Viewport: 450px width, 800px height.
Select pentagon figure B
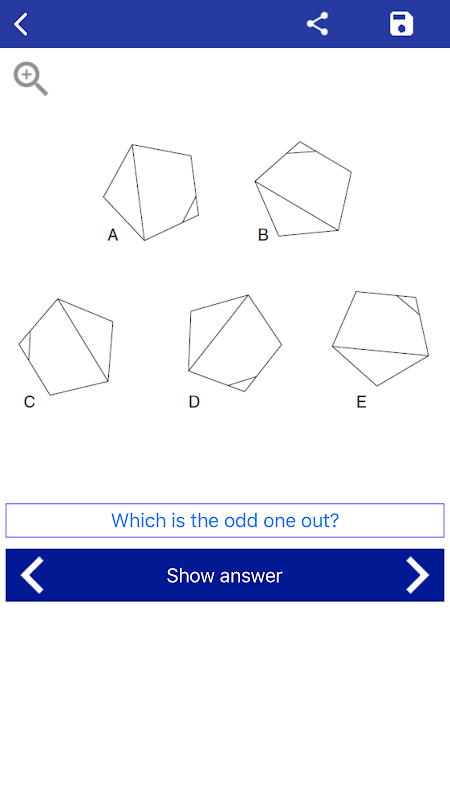[x=304, y=189]
